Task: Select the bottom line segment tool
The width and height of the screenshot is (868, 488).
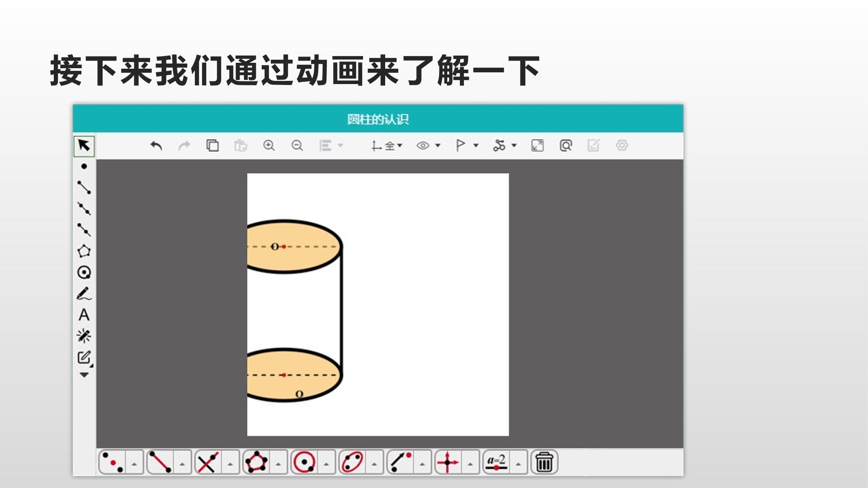Action: [x=160, y=462]
